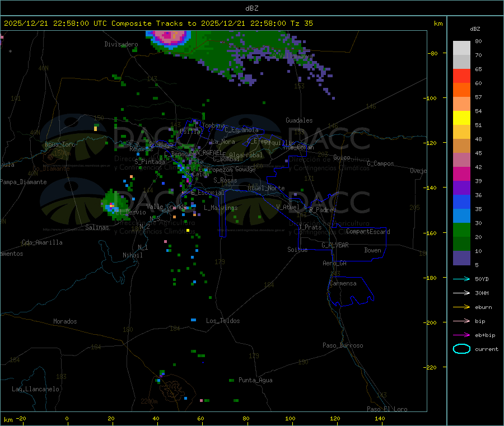Select the light blue 35 dBZ swatch
This screenshot has width=504, height=426.
(x=461, y=216)
